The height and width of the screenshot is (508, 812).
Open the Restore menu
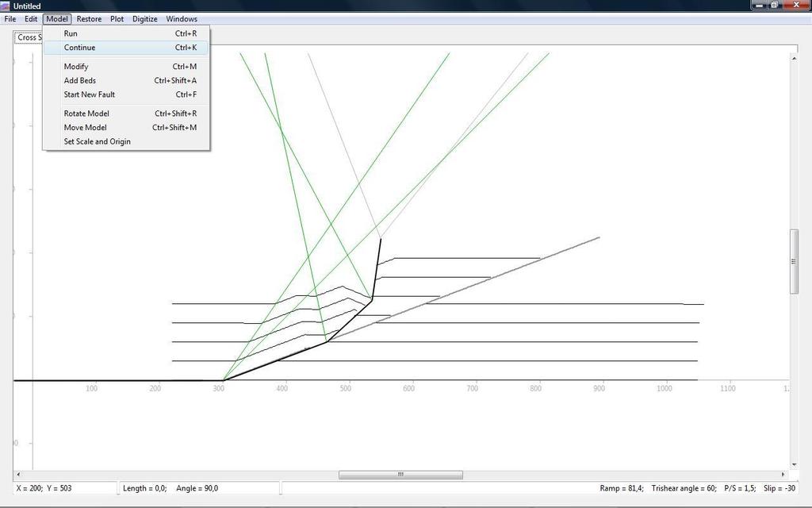89,19
